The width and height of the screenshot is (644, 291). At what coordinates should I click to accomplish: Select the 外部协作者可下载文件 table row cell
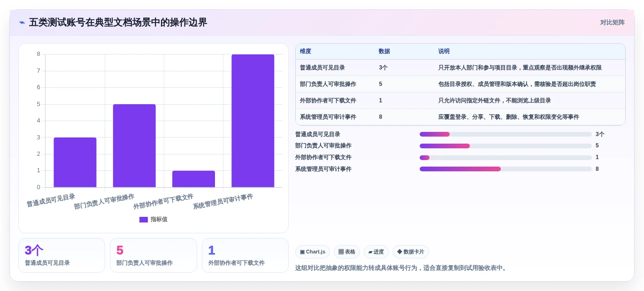tap(328, 101)
